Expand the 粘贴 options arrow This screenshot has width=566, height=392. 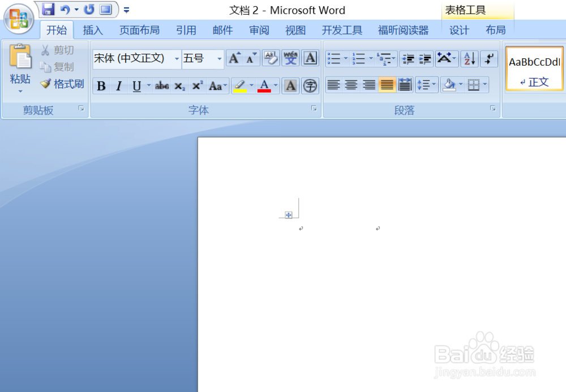pyautogui.click(x=20, y=91)
